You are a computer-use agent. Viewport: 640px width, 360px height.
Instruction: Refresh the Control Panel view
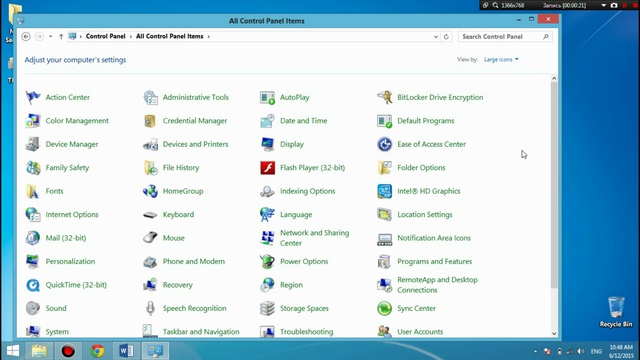point(446,37)
